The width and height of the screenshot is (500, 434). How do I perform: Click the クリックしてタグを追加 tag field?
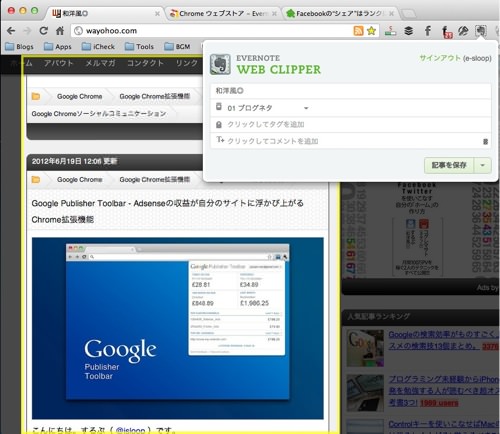pos(351,124)
